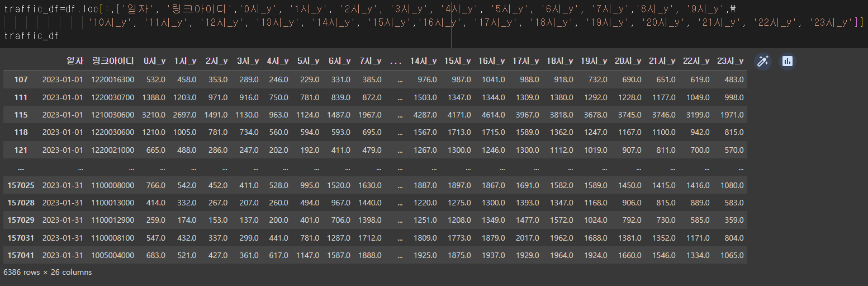Select link ID cell 1220016300
Screen dimensions: 868x286
[113, 80]
